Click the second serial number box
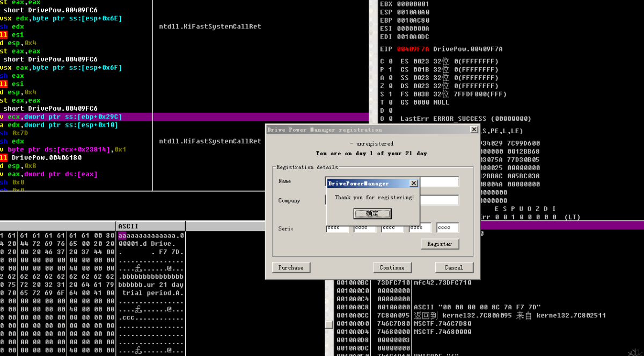 [365, 228]
